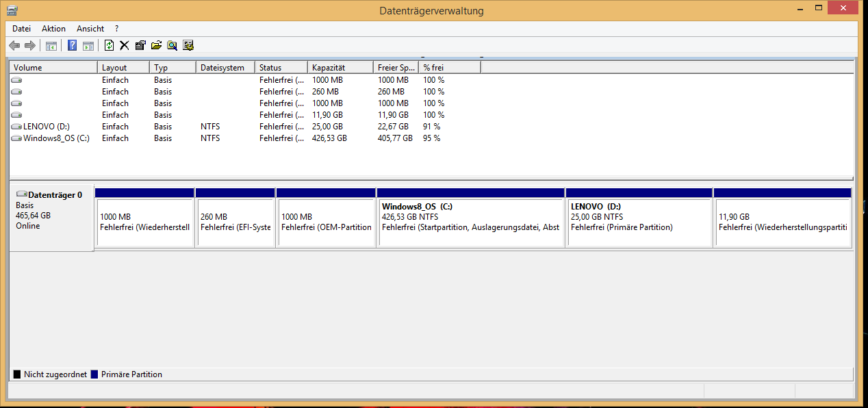868x408 pixels.
Task: Click the 426,53 GB Kapazität cell in list
Action: click(x=329, y=138)
